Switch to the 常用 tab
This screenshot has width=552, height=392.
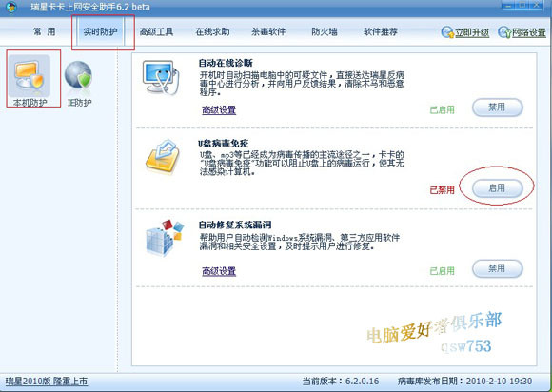click(45, 31)
